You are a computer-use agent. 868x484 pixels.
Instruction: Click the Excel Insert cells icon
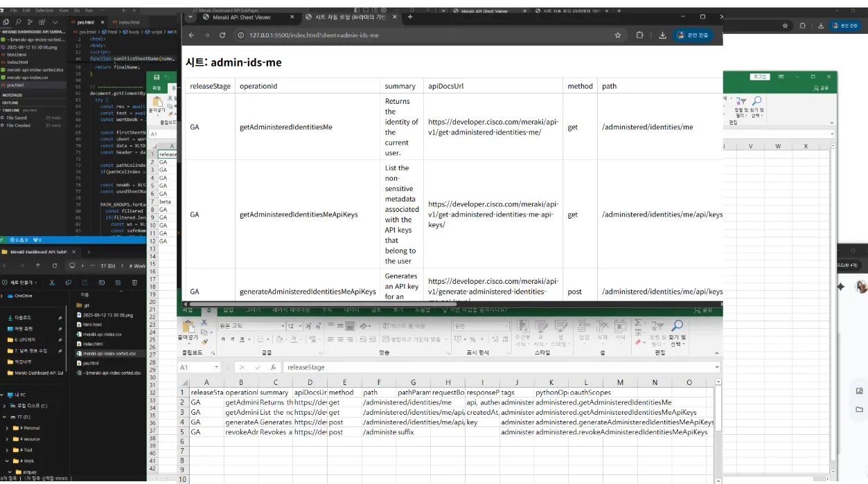click(x=584, y=325)
